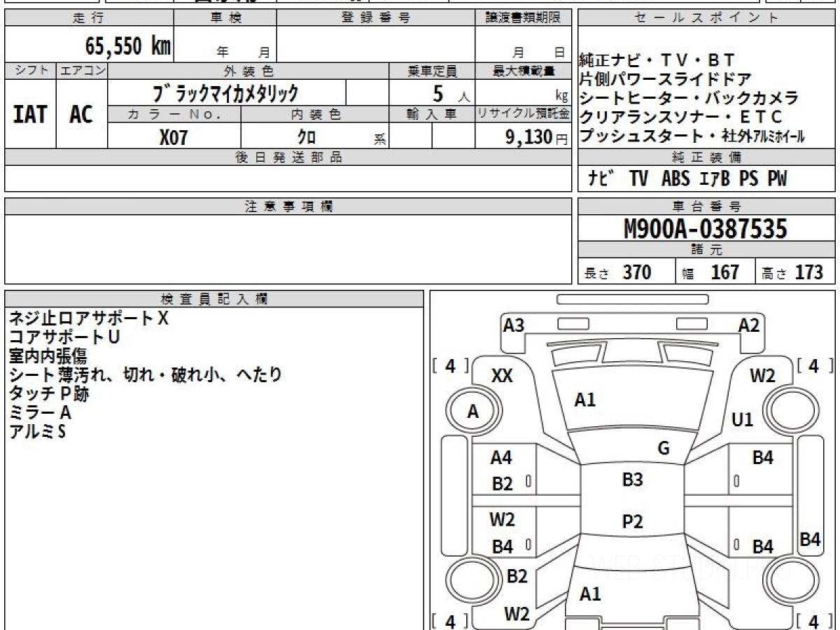
Task: Click the 走行 column header
Action: coord(88,18)
